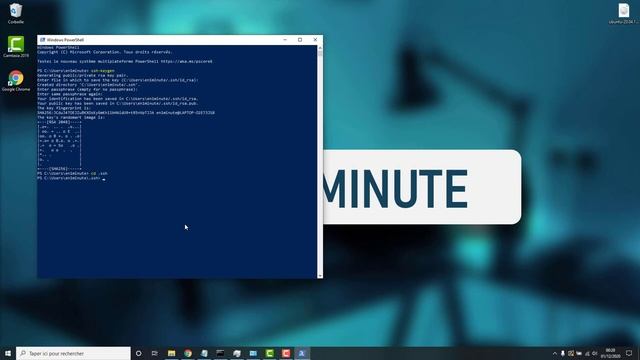This screenshot has height=360, width=640.
Task: Click the Windows Start button
Action: click(8, 353)
